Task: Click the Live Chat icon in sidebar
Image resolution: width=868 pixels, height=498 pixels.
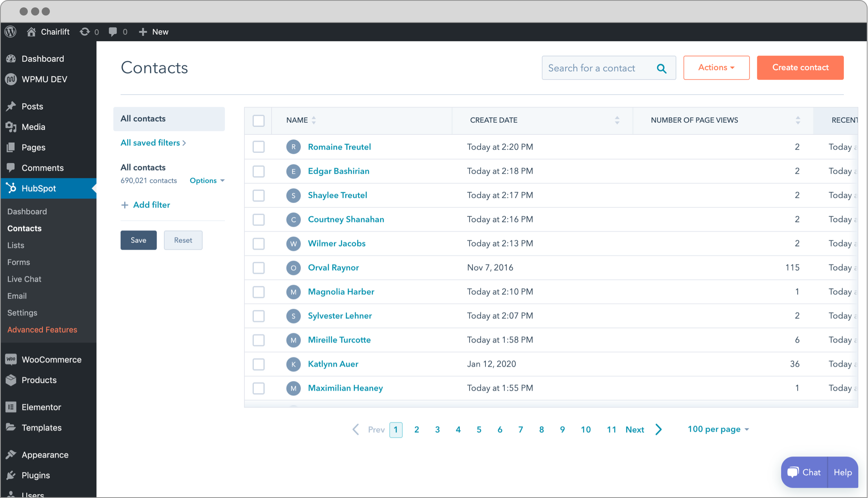Action: [23, 278]
